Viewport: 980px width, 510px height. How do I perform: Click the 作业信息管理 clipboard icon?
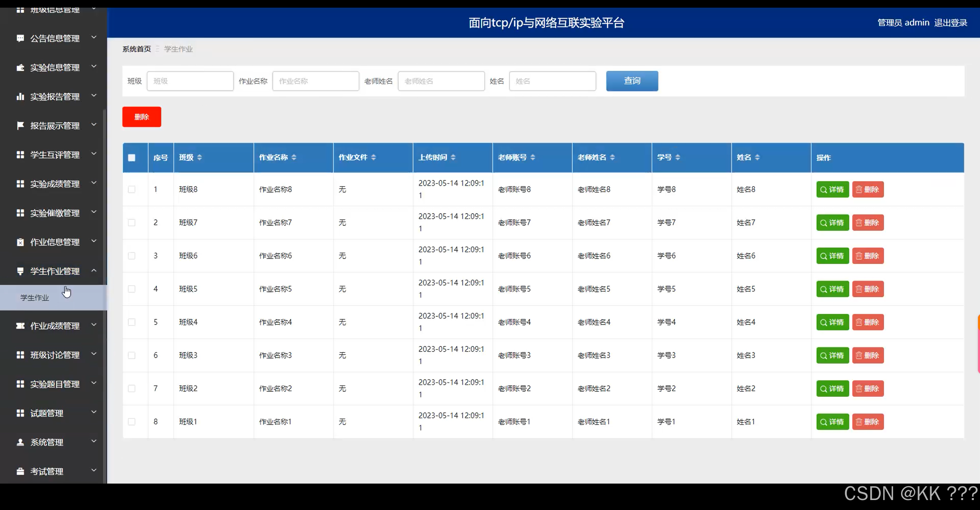20,242
